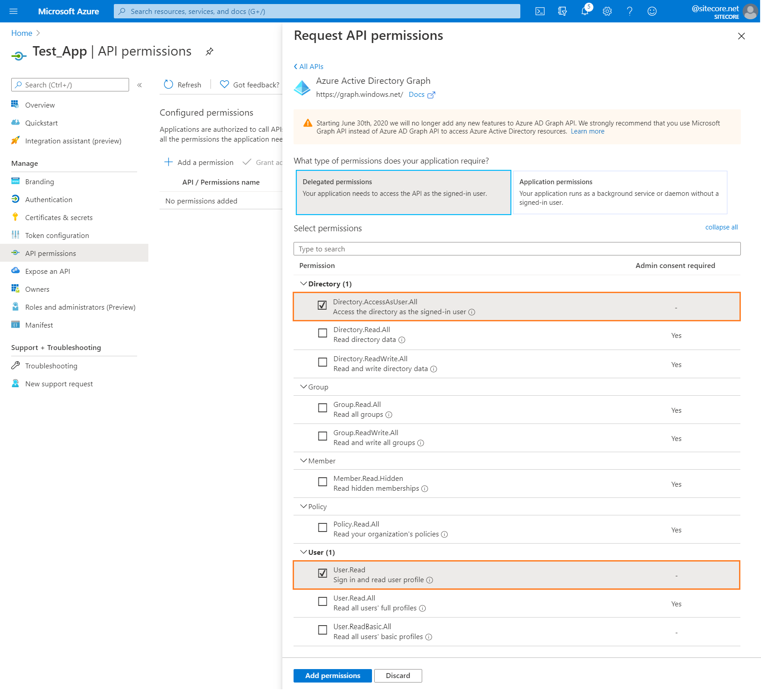Viewport: 761px width, 700px height.
Task: Launch Cloud Shell from the top bar
Action: coord(540,11)
